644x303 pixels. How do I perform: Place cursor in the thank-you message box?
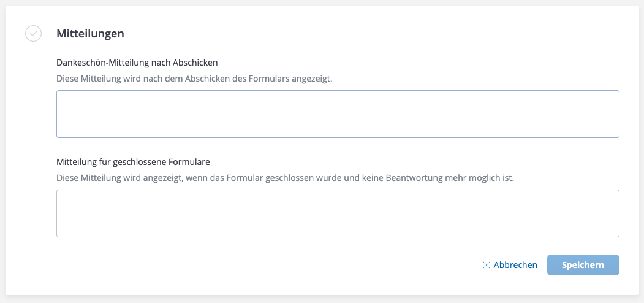pos(338,114)
